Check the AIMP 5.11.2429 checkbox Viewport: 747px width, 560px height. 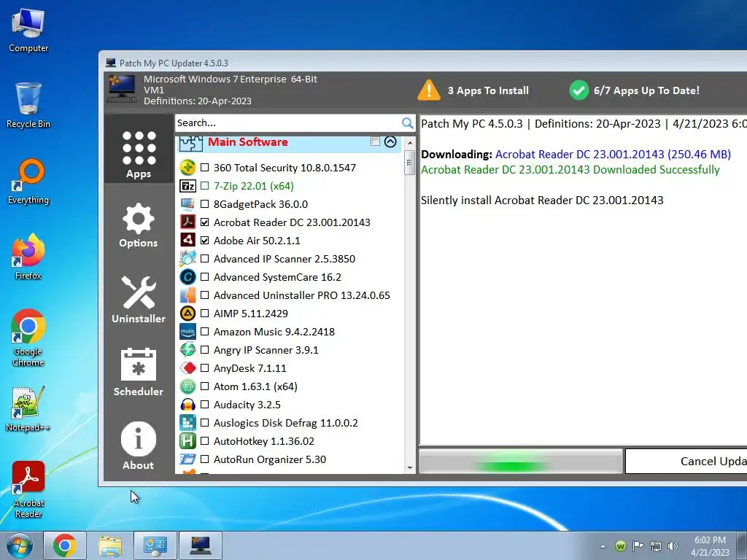pyautogui.click(x=205, y=314)
